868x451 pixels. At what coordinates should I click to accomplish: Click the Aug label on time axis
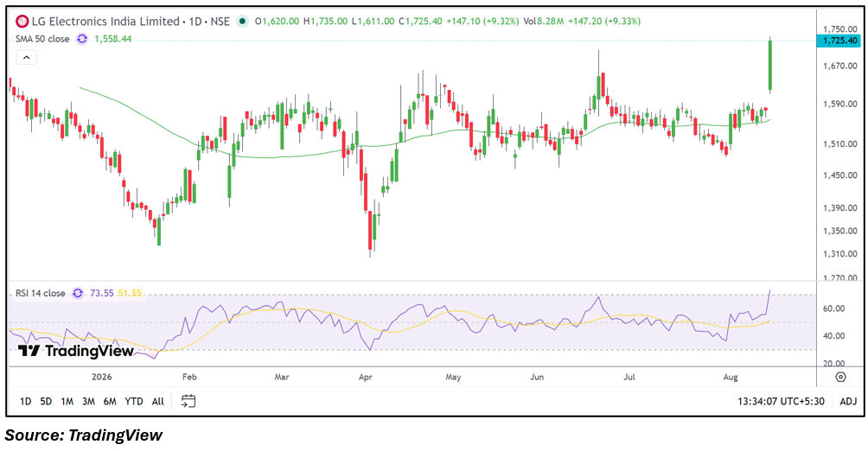(x=731, y=377)
